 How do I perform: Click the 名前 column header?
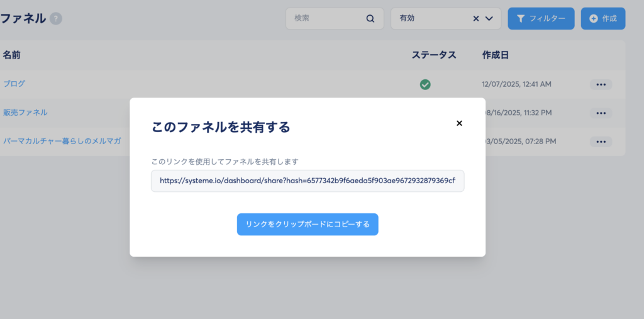tap(11, 55)
